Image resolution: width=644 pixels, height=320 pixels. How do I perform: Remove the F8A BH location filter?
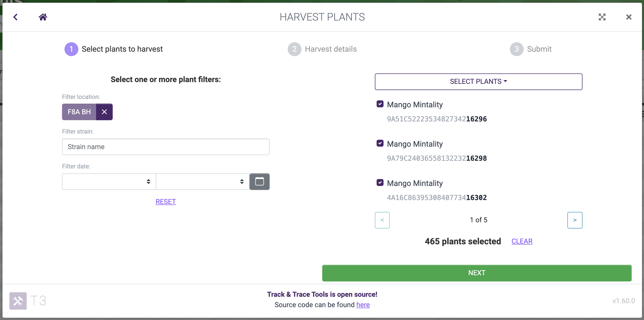click(104, 112)
